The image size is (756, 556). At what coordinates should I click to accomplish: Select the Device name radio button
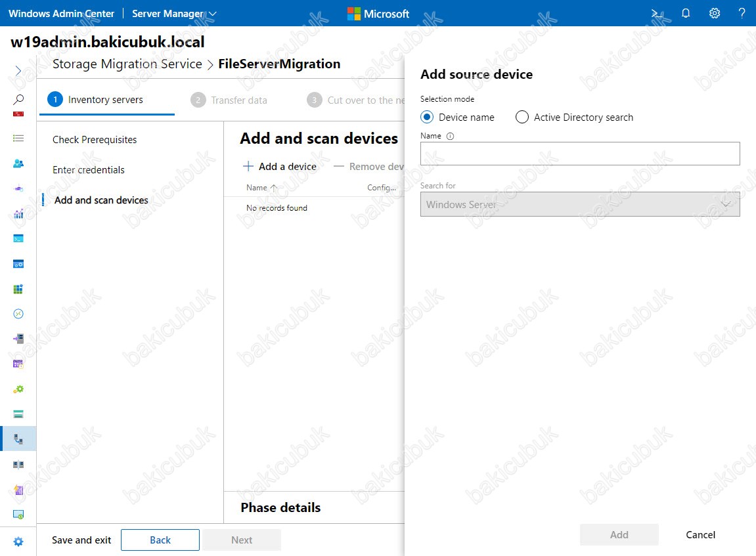pyautogui.click(x=427, y=117)
